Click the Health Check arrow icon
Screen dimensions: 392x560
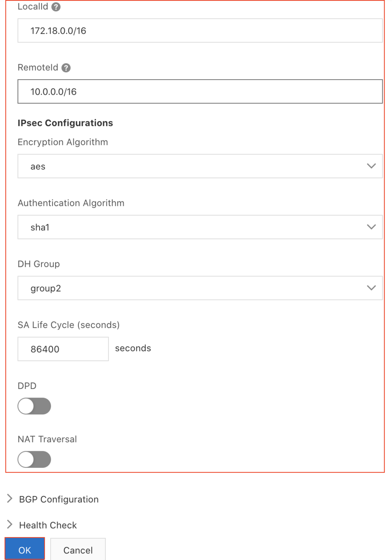pos(10,524)
